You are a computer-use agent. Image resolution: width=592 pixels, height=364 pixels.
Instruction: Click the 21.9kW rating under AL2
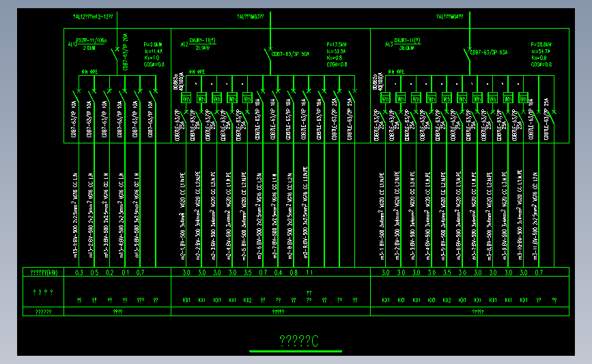(x=203, y=48)
